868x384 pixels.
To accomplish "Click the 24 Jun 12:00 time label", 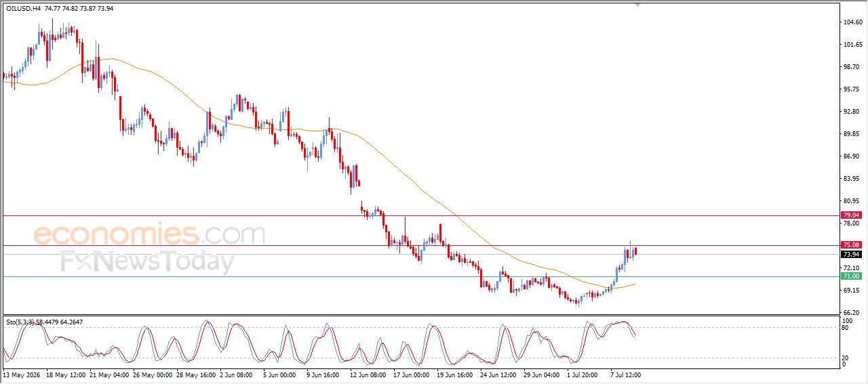I will click(x=498, y=375).
